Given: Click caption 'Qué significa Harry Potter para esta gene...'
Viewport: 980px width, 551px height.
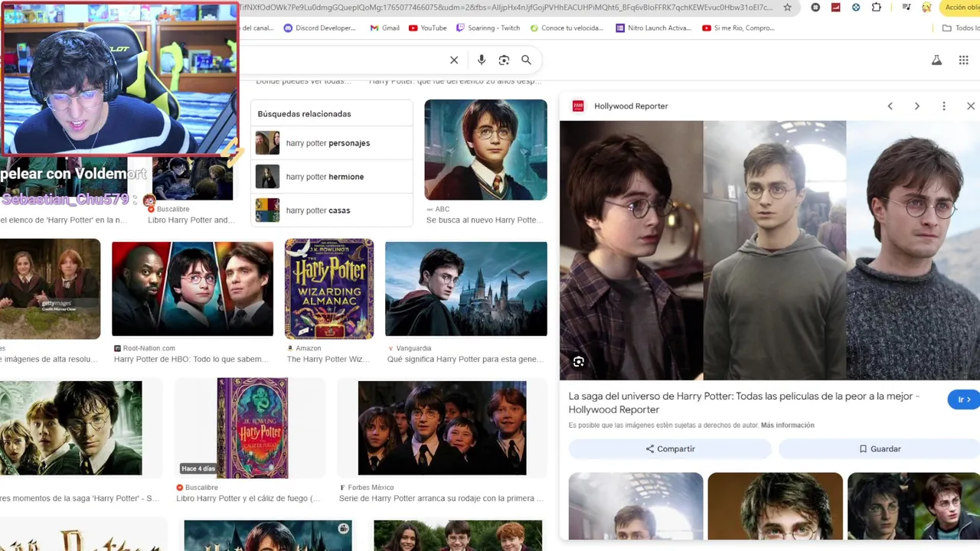Looking at the screenshot, I should (465, 360).
